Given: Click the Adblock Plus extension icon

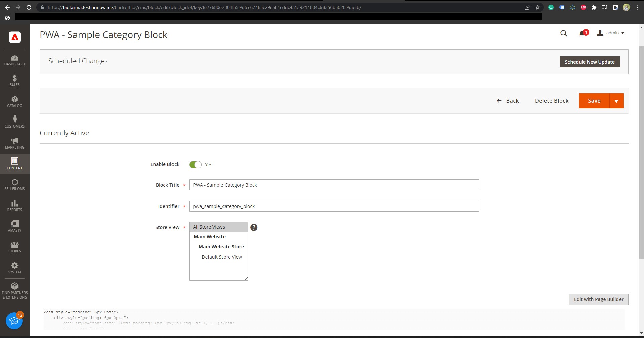Looking at the screenshot, I should coord(583,7).
